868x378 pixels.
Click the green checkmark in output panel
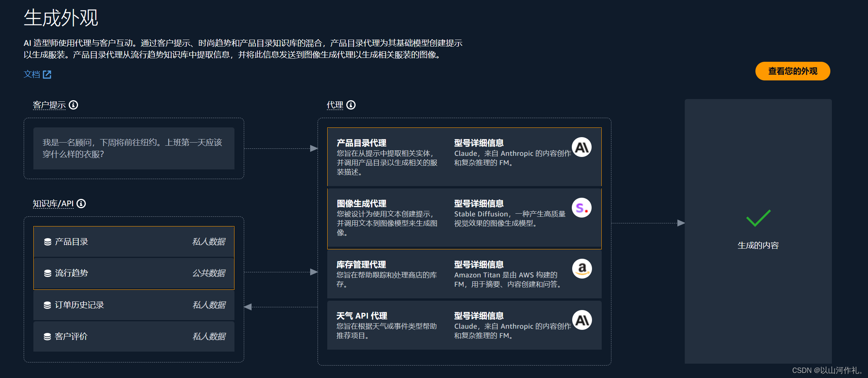click(x=758, y=218)
